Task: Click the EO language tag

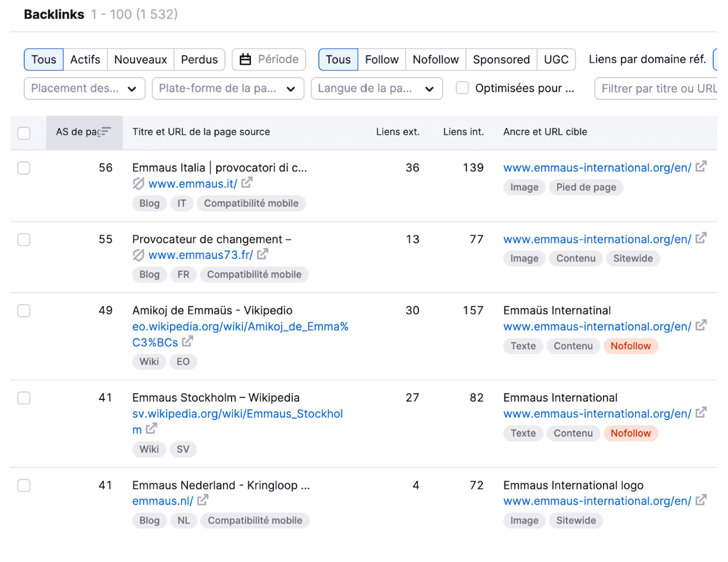Action: [x=183, y=361]
